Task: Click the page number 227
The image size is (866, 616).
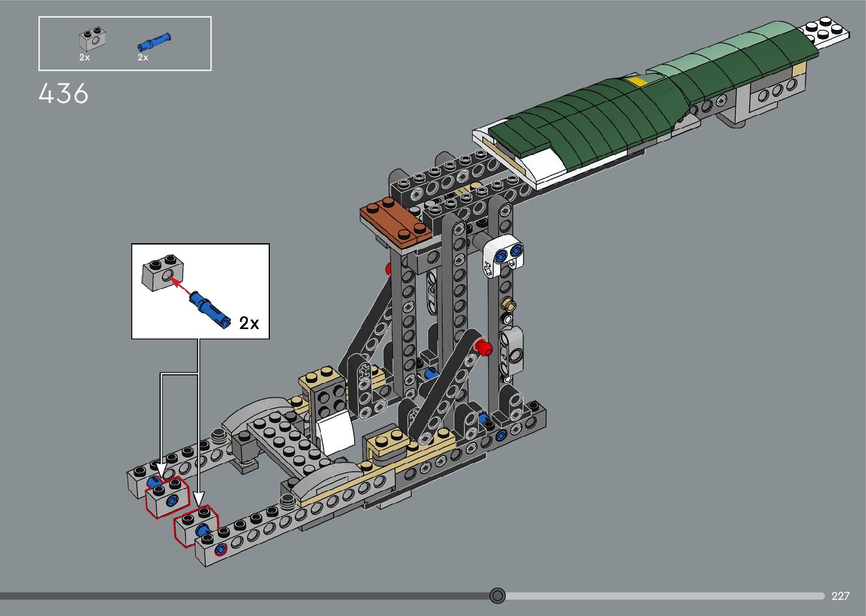Action: click(x=841, y=596)
